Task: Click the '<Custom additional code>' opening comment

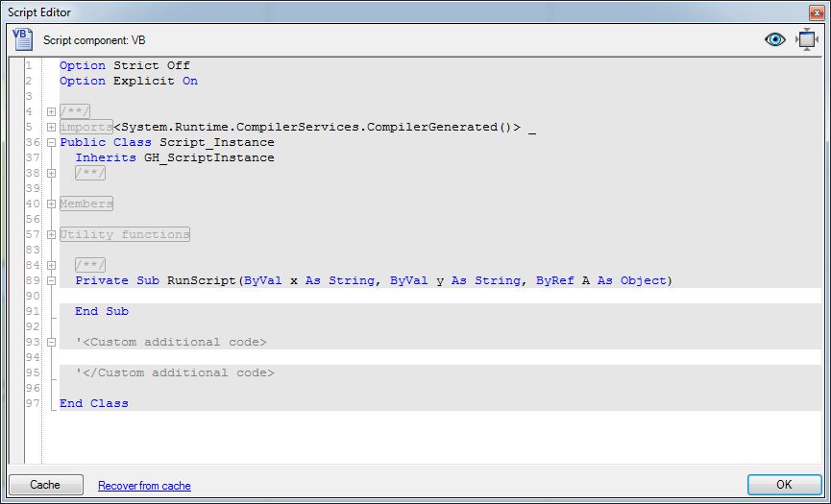Action: (171, 342)
